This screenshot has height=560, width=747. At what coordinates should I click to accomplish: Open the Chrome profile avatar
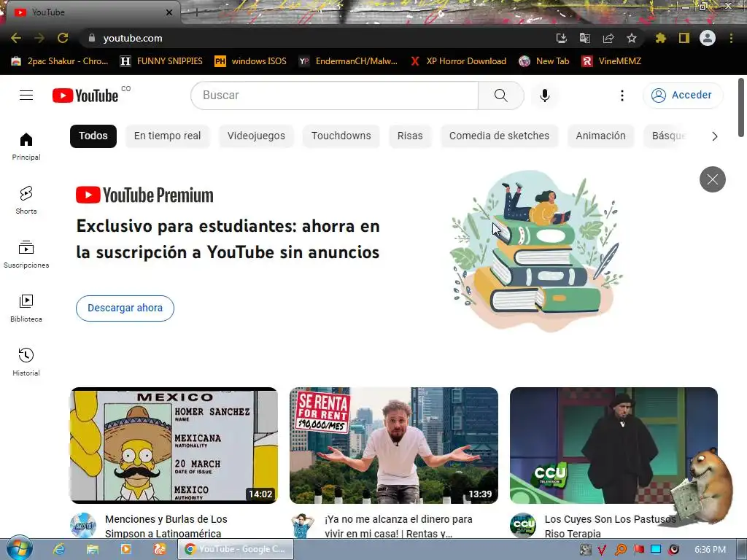click(708, 38)
